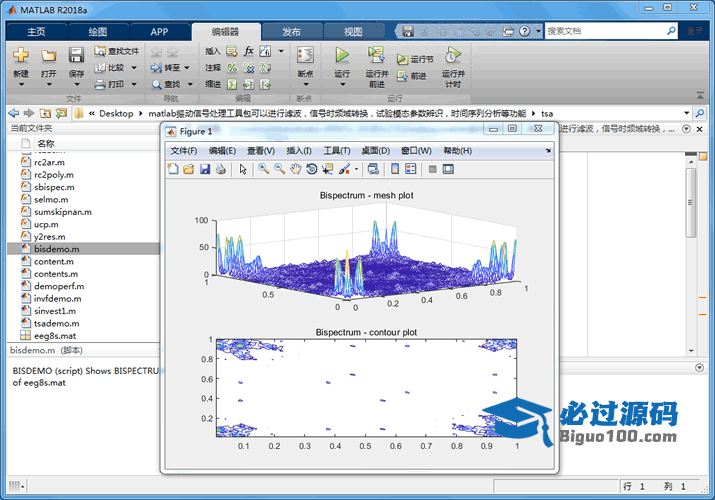715x500 pixels.
Task: Click Find Files (查找文件) icon
Action: coord(100,51)
